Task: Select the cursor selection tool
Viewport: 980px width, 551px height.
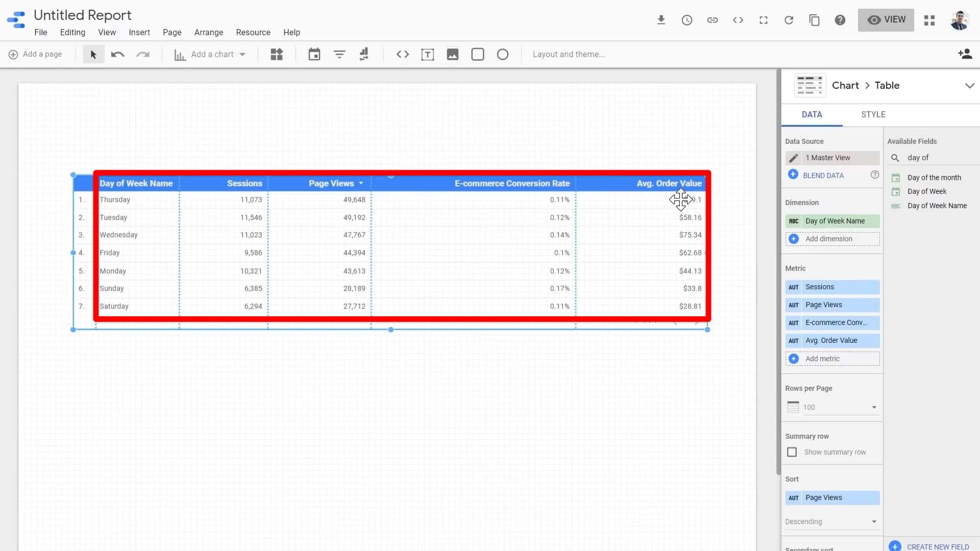Action: click(93, 54)
